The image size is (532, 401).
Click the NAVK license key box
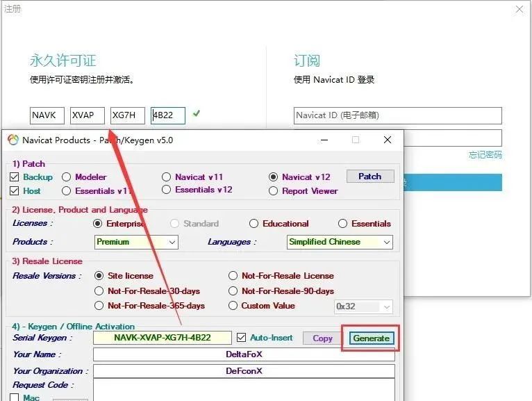[x=47, y=115]
